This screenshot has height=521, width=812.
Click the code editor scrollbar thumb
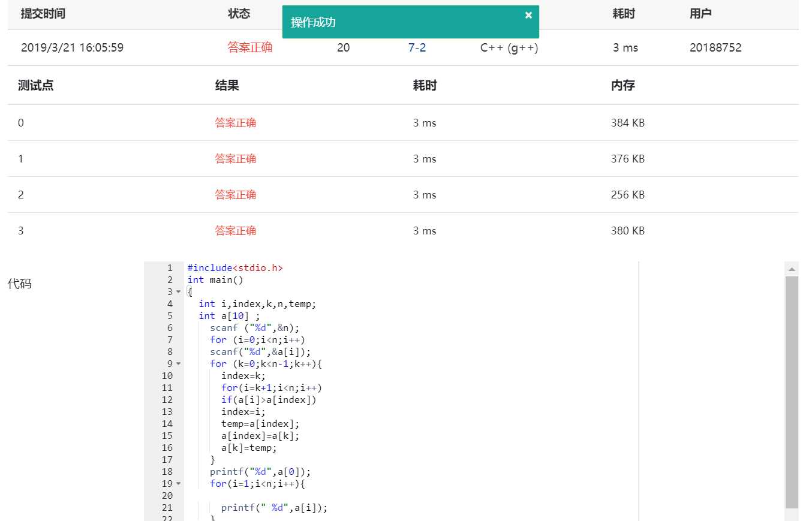(792, 392)
